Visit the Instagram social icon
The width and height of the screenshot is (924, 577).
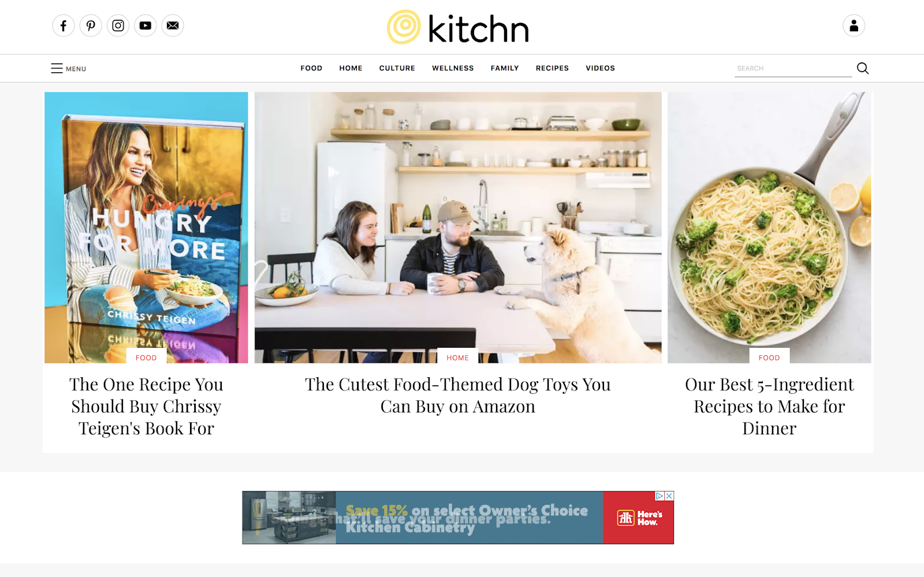click(118, 25)
